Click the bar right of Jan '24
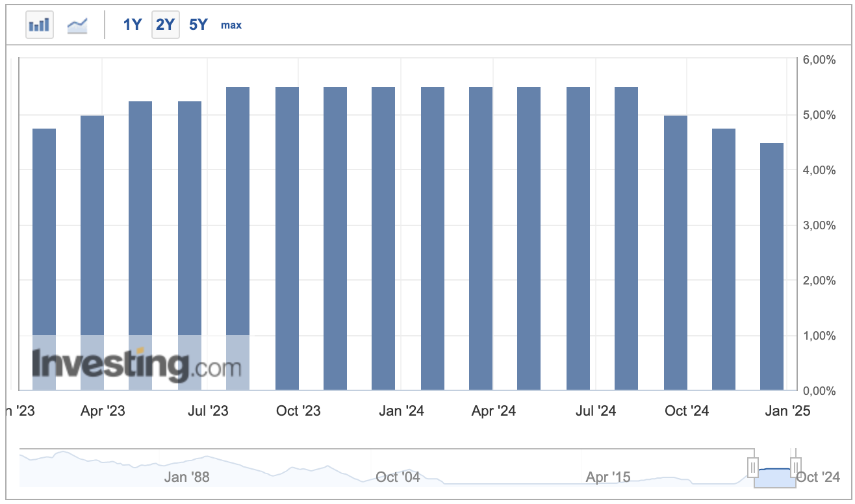The image size is (855, 504). (x=433, y=238)
